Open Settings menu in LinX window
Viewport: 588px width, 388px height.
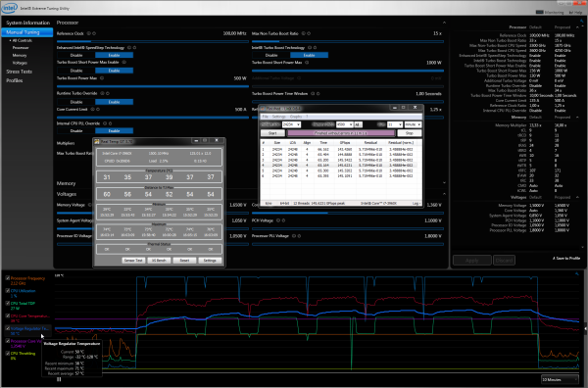coord(278,117)
